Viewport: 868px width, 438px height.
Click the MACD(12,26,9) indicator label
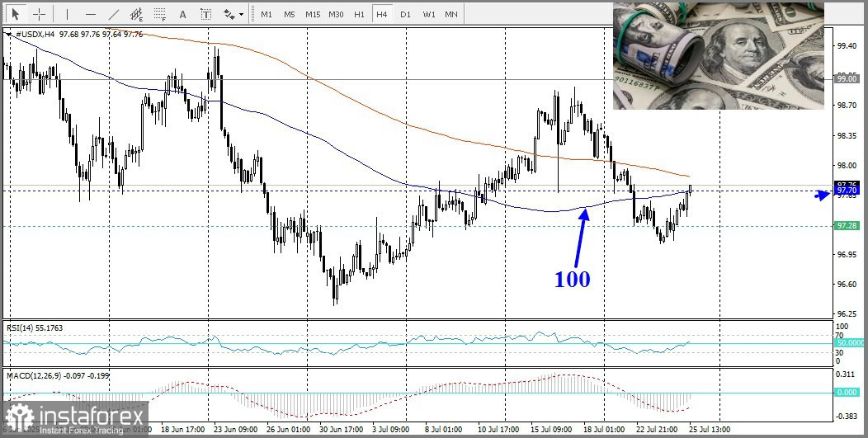(58, 375)
